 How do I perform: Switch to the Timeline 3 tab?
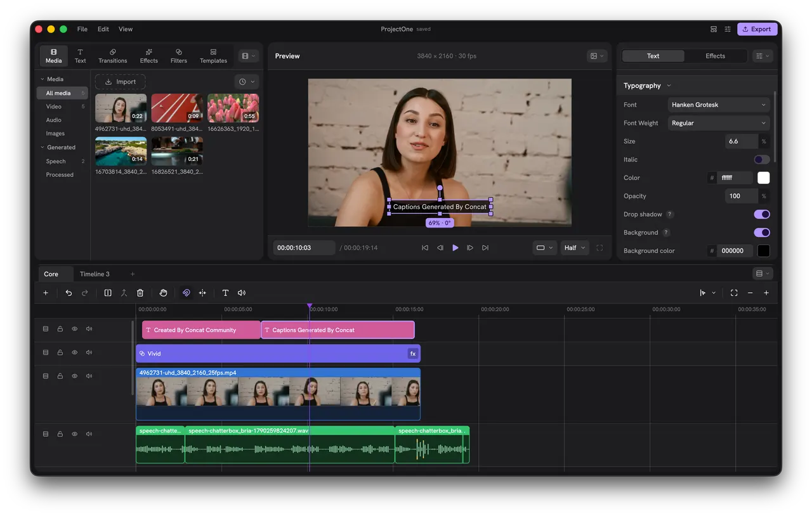tap(95, 274)
